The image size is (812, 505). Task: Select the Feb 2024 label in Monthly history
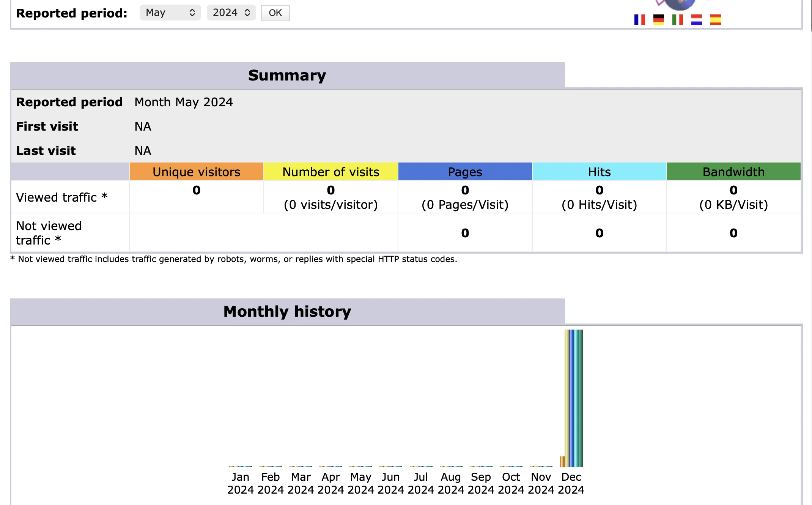[x=271, y=483]
